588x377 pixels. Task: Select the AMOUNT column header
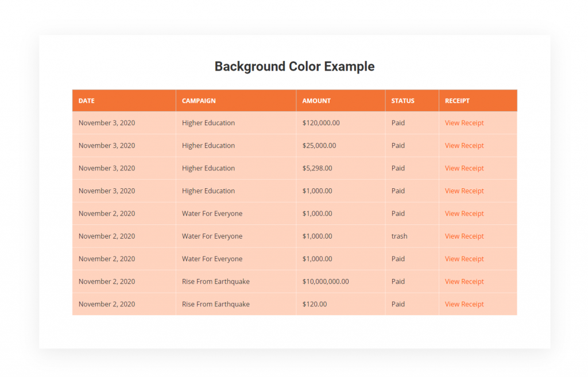[x=316, y=100]
